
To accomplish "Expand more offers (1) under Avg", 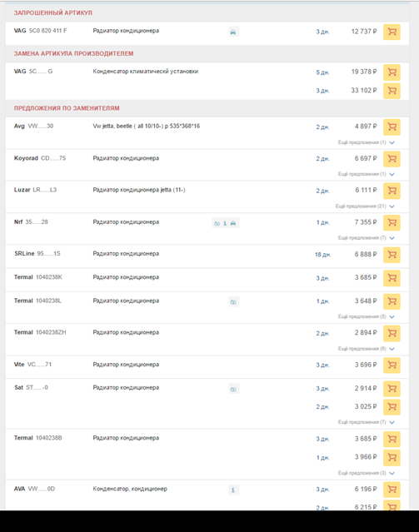I will (x=366, y=142).
